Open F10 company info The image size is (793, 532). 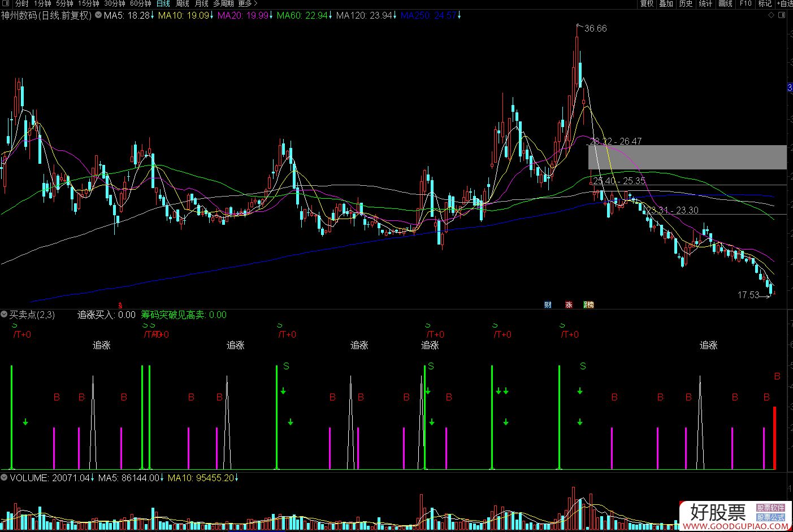tap(746, 4)
